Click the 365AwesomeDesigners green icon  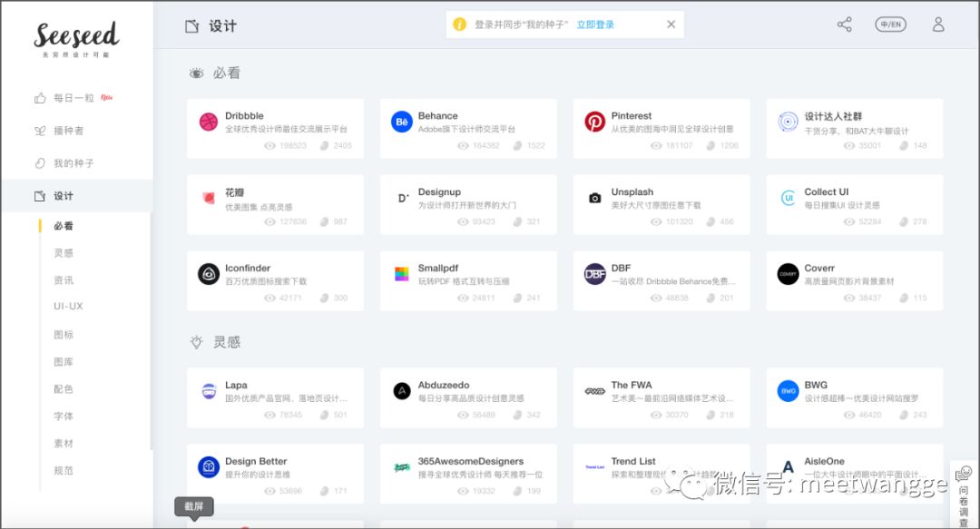tap(401, 467)
